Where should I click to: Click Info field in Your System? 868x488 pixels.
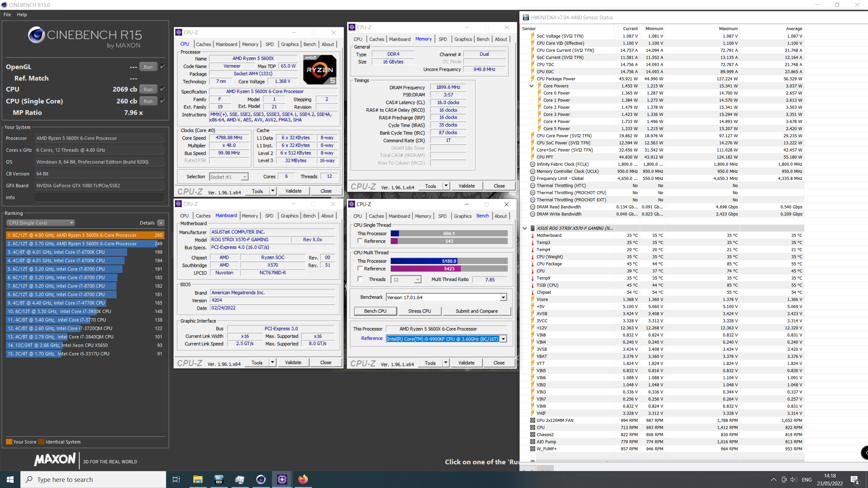[x=99, y=198]
